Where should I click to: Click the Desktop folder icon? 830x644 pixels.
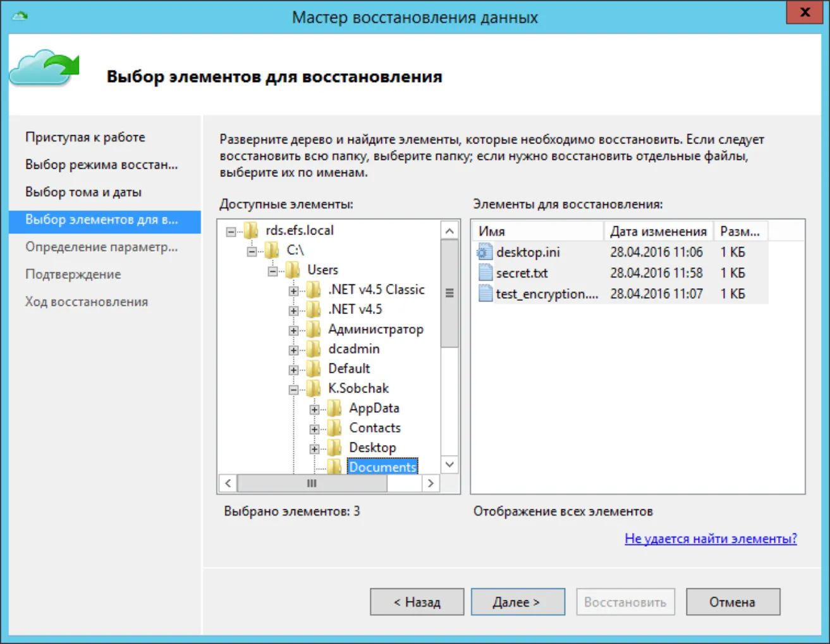tap(334, 447)
